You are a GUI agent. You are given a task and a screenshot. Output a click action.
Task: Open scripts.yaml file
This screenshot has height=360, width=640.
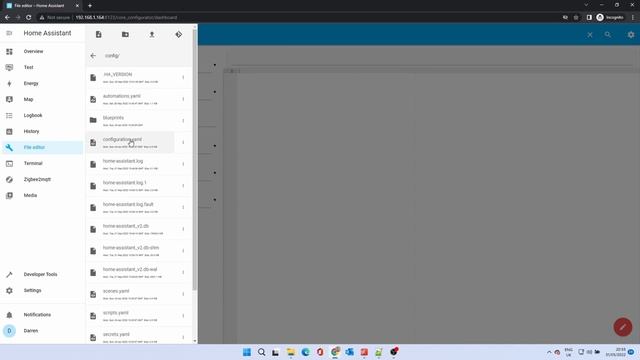(131, 316)
